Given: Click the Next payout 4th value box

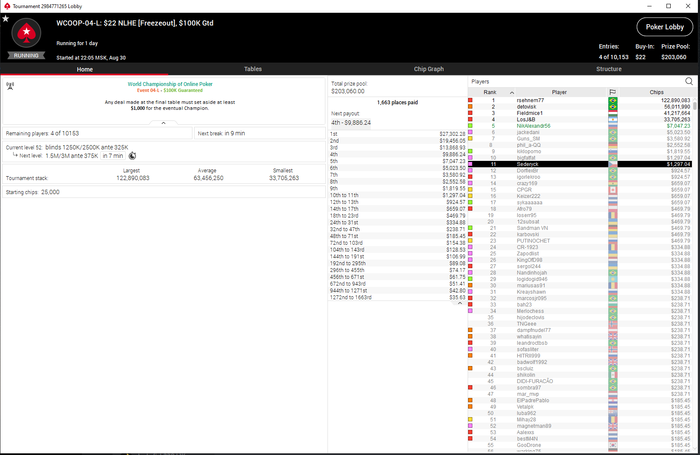Looking at the screenshot, I should click(x=351, y=123).
